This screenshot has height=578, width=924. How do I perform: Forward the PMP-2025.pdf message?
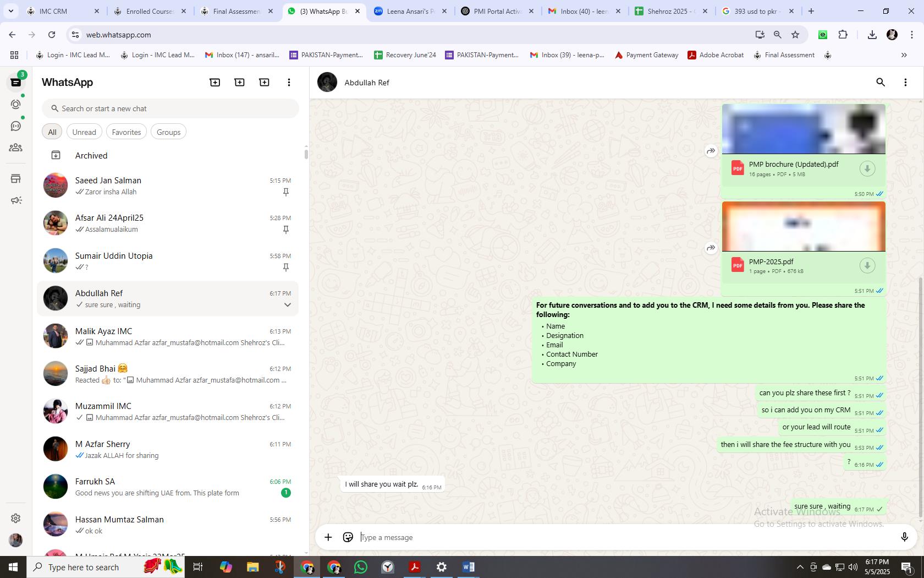coord(711,248)
